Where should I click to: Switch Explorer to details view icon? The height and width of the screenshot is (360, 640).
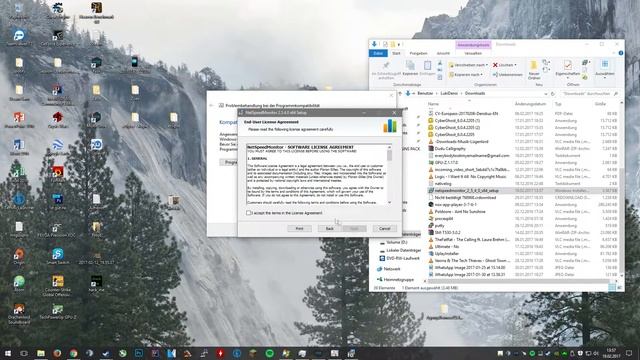(x=612, y=288)
